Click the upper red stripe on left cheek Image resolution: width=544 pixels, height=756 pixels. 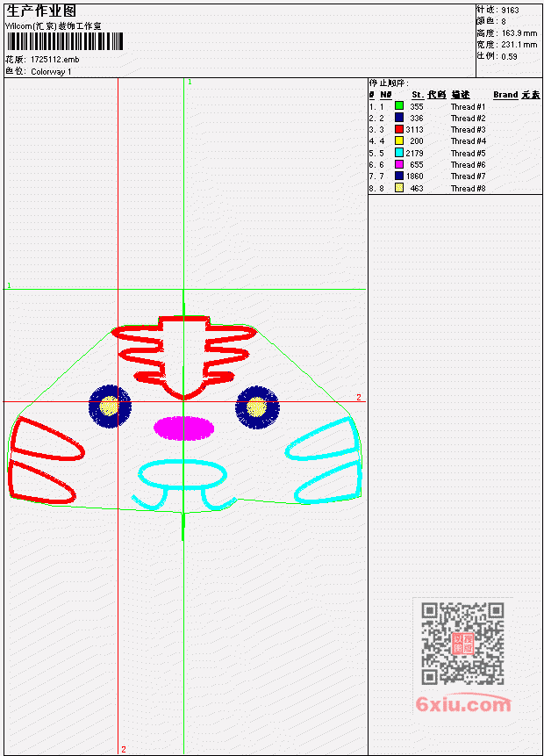[x=47, y=439]
